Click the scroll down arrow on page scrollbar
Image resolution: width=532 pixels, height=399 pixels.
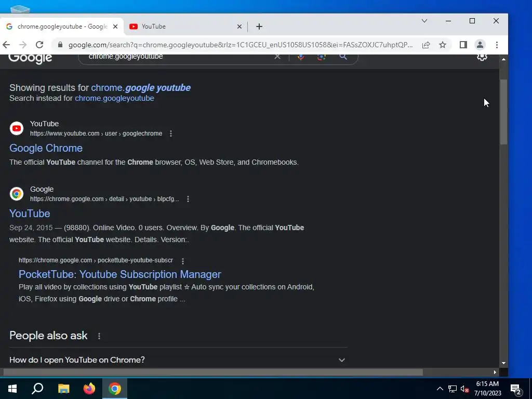click(x=503, y=363)
